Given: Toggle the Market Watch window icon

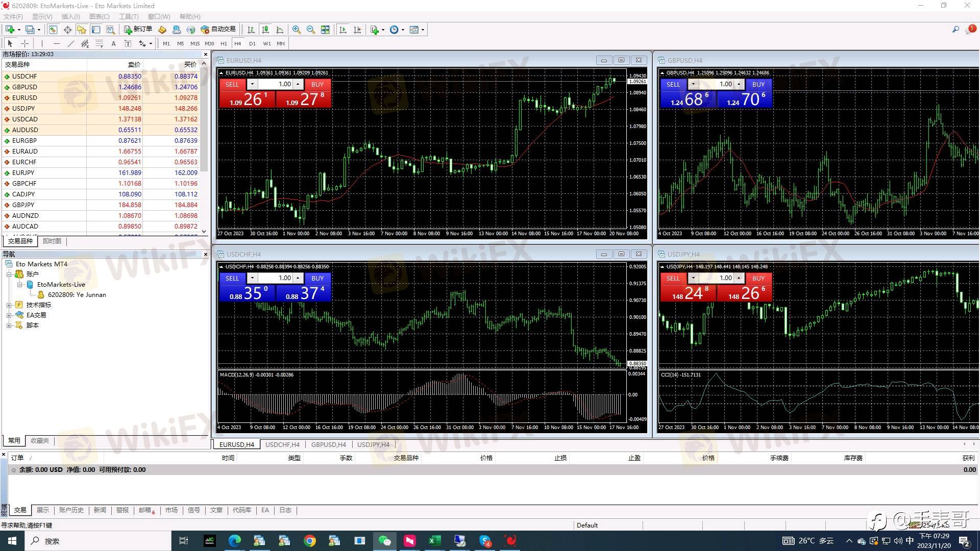Looking at the screenshot, I should (53, 30).
